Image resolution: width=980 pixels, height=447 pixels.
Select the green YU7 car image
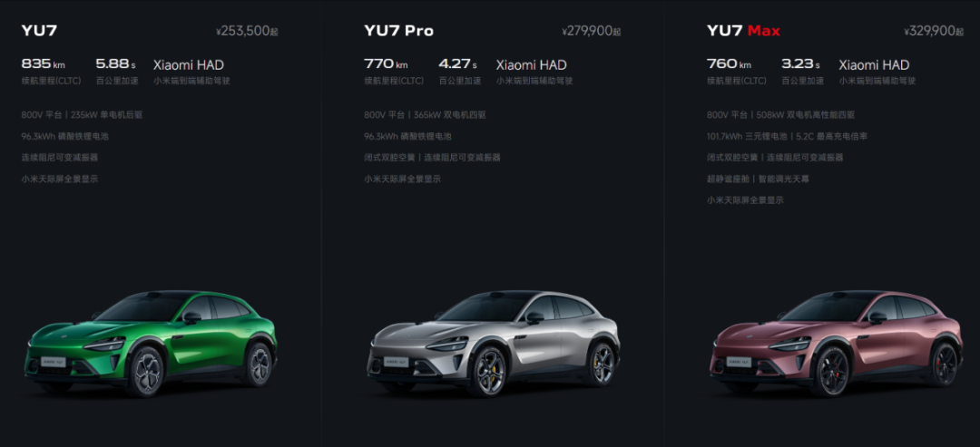[151, 344]
